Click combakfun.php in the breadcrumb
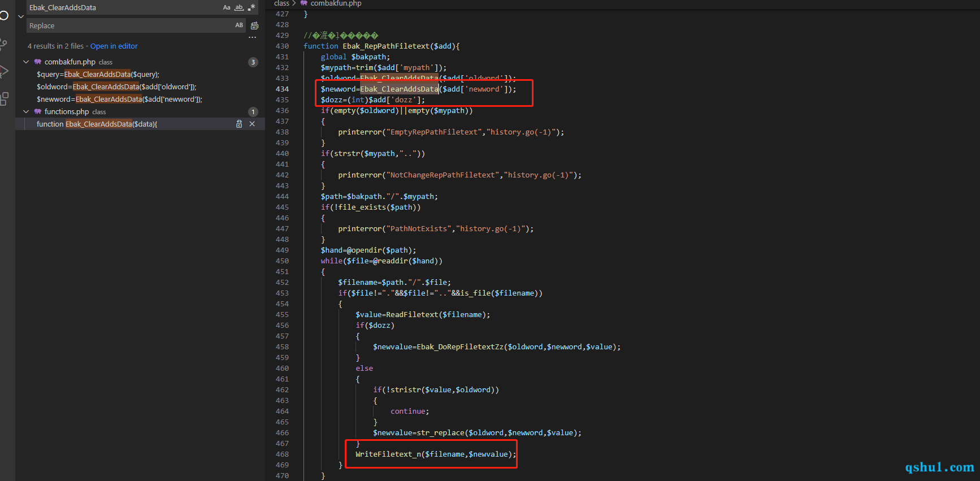 (336, 3)
